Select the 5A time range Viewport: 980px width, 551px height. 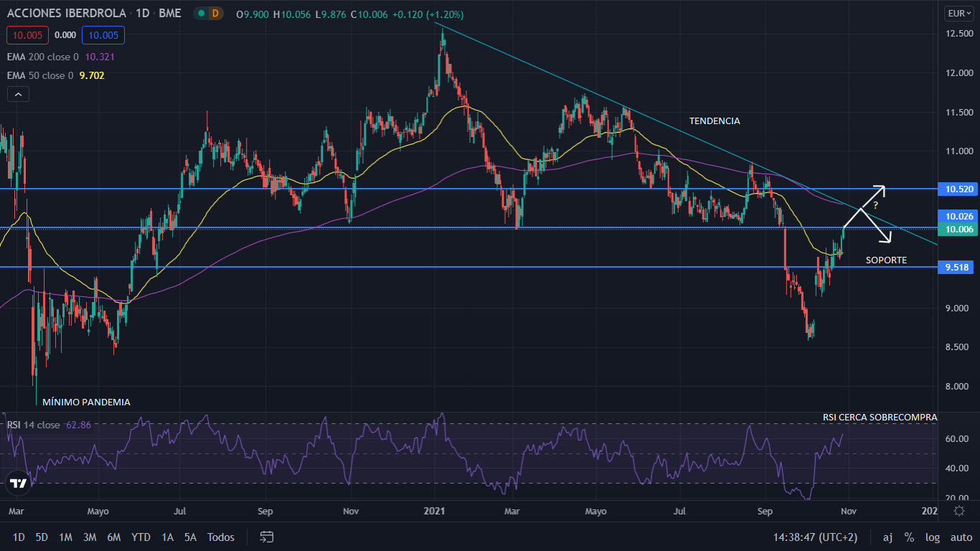pyautogui.click(x=190, y=537)
